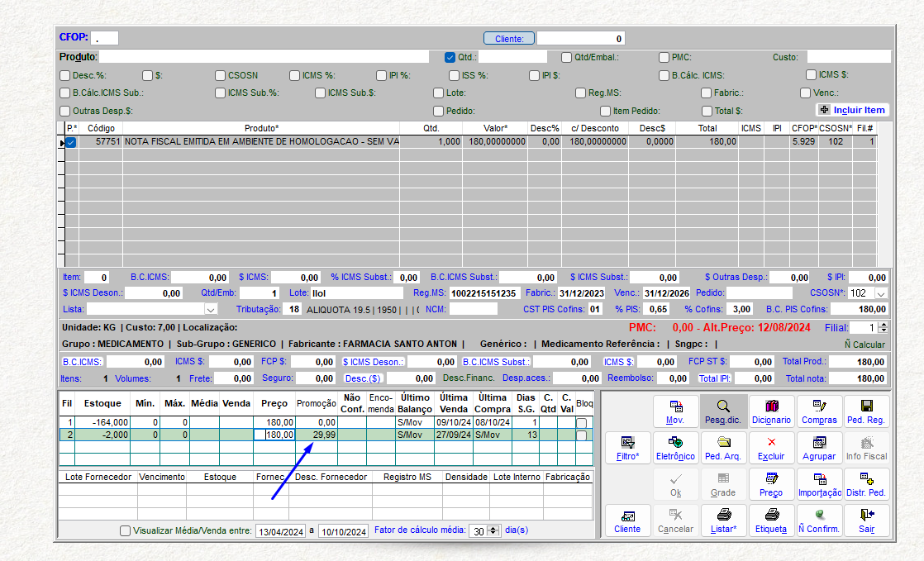The width and height of the screenshot is (924, 561).
Task: Click the B.C.ICMS totals label button
Action: pos(83,362)
